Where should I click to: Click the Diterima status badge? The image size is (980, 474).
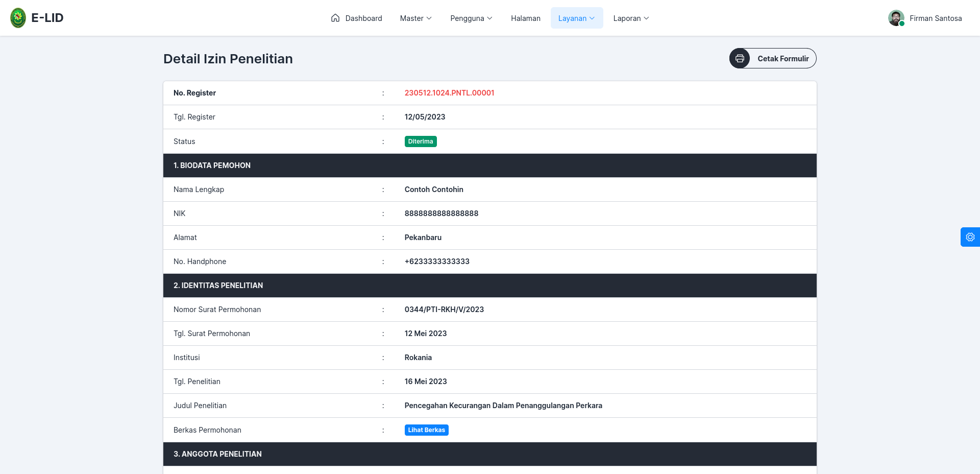click(421, 141)
